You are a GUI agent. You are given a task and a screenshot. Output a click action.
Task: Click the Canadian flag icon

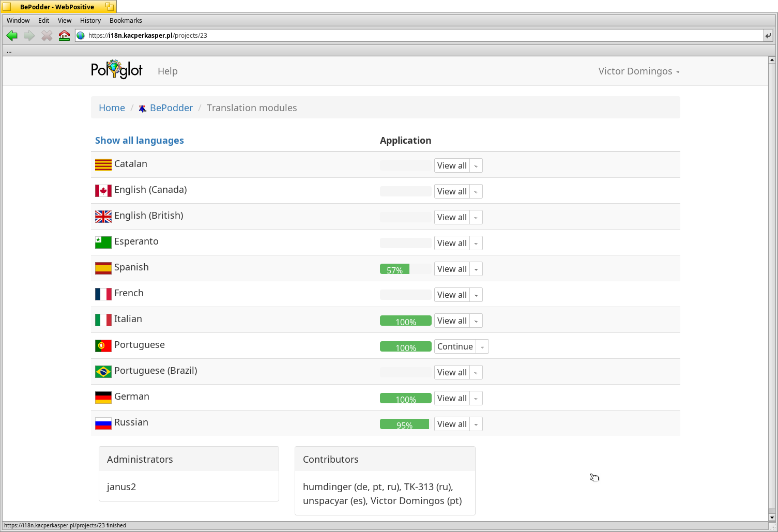pos(103,191)
